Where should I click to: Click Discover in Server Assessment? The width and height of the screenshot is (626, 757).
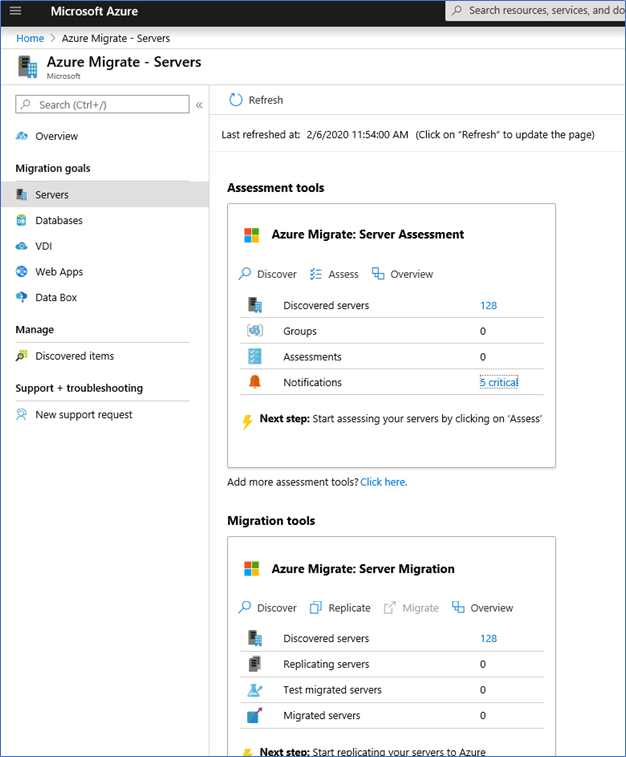277,274
